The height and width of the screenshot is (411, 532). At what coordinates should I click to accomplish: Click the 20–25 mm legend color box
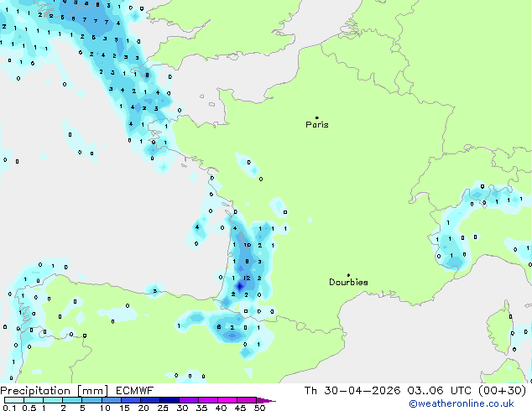click(x=150, y=400)
